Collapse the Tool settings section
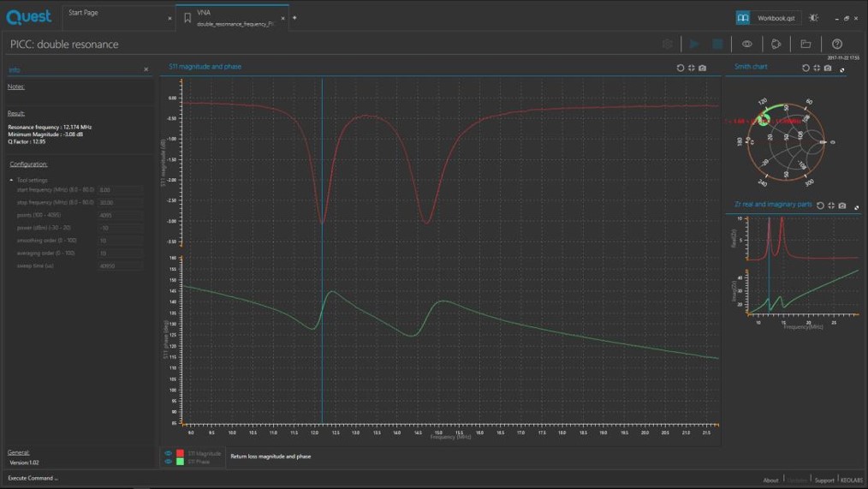The height and width of the screenshot is (489, 868). click(12, 181)
